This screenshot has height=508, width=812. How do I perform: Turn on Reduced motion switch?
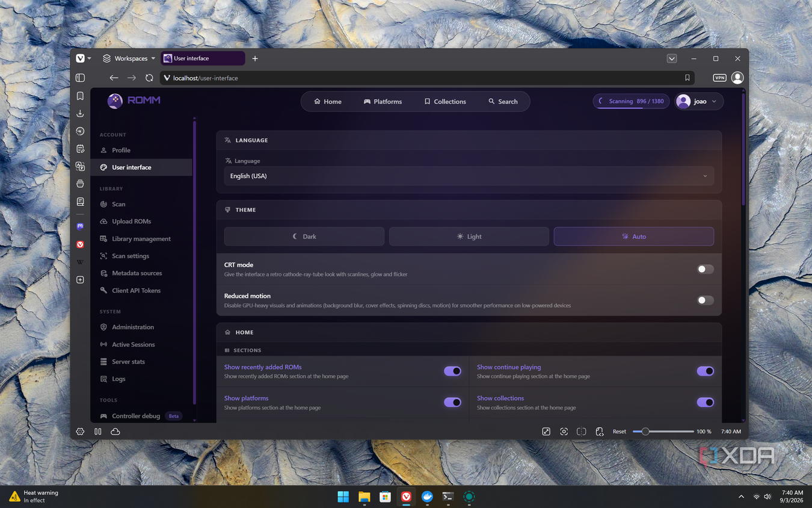pos(705,300)
